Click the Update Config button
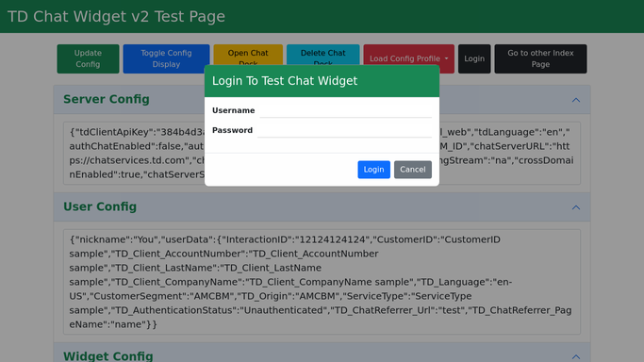This screenshot has width=644, height=362. [x=88, y=58]
